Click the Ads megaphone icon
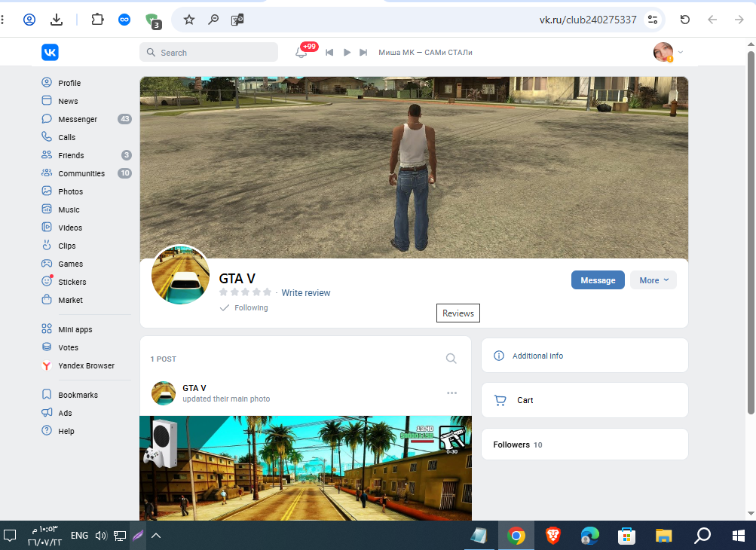 (47, 413)
